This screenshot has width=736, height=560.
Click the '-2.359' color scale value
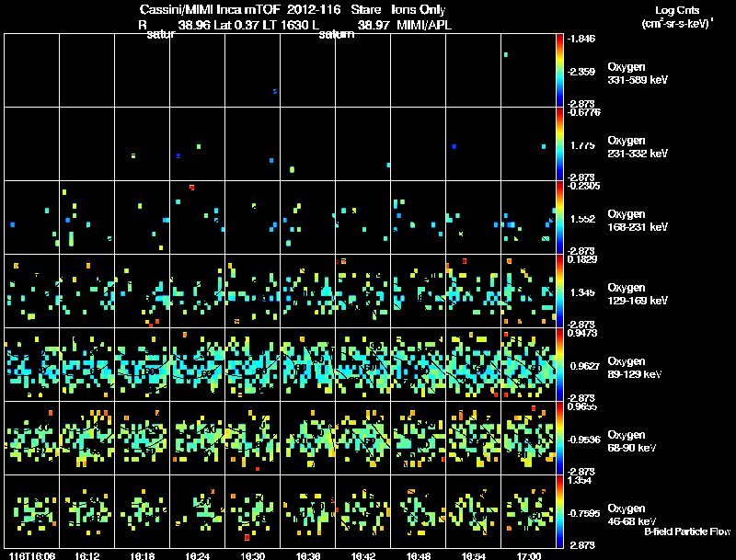click(x=581, y=72)
